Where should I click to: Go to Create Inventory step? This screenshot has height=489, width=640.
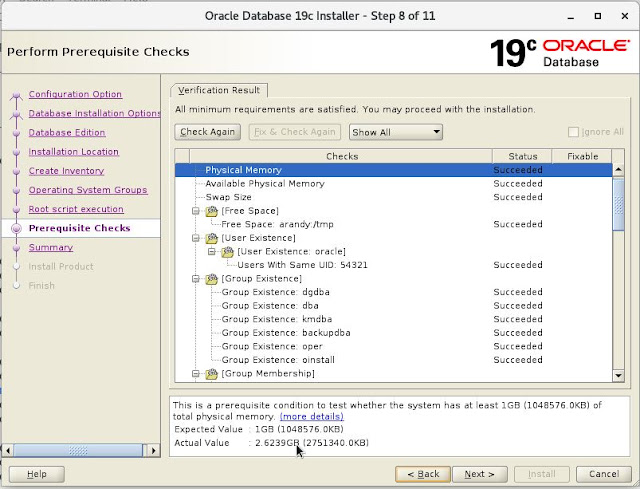pos(67,171)
